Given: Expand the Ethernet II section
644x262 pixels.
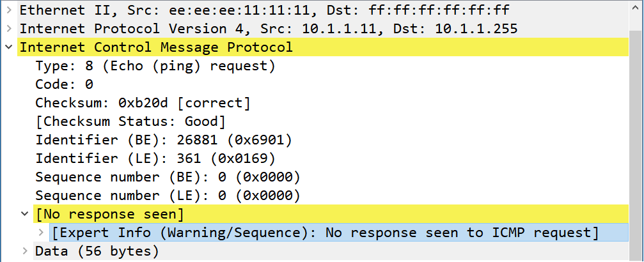Looking at the screenshot, I should tap(8, 10).
